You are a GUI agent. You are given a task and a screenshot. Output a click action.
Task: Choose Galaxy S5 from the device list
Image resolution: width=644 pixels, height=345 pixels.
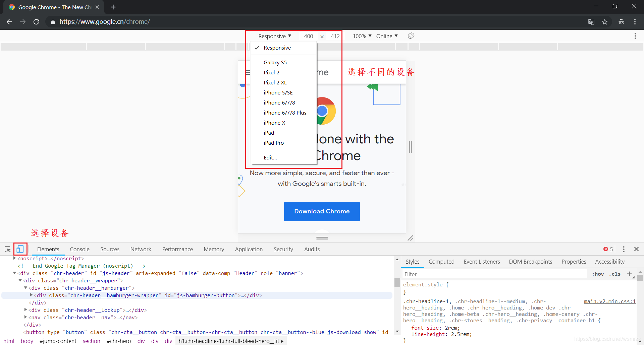(284, 63)
